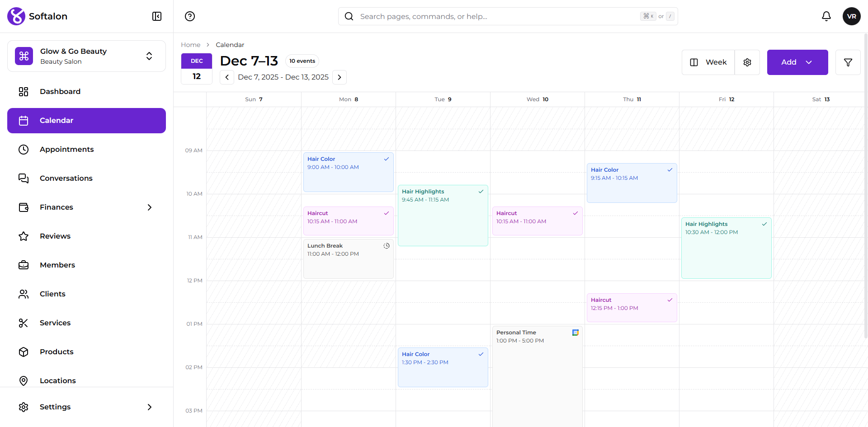Open the Add dropdown button
The image size is (868, 427).
click(x=797, y=62)
